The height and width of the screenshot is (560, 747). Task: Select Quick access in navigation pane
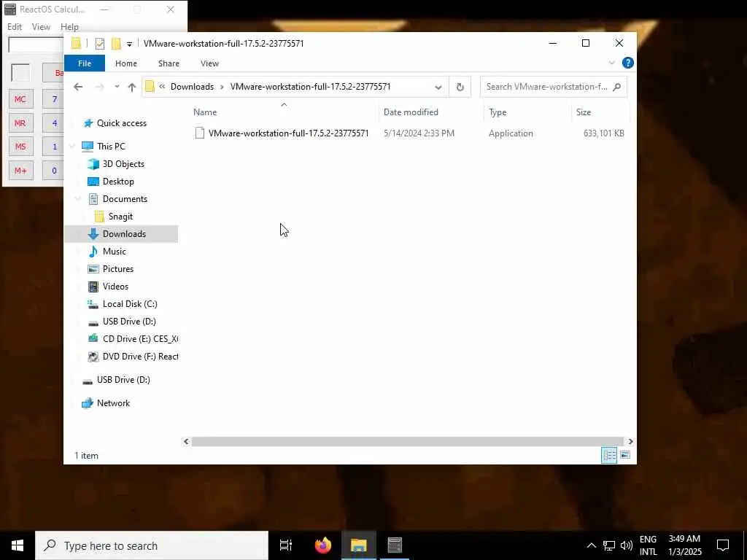122,123
